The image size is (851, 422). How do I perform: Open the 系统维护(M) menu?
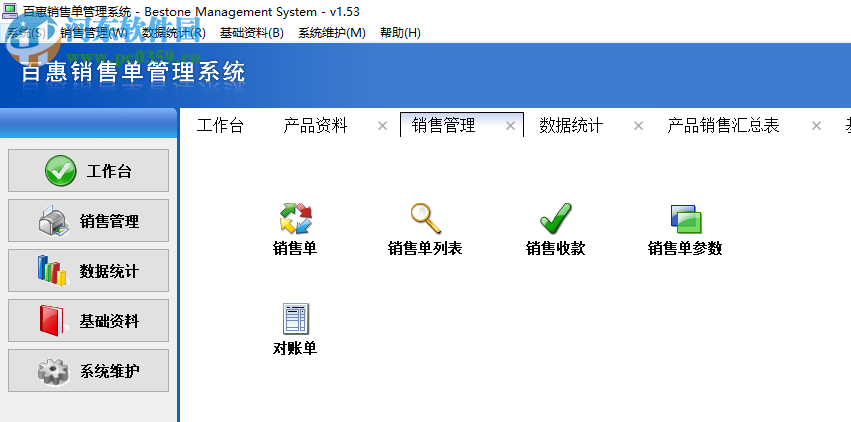tap(332, 33)
